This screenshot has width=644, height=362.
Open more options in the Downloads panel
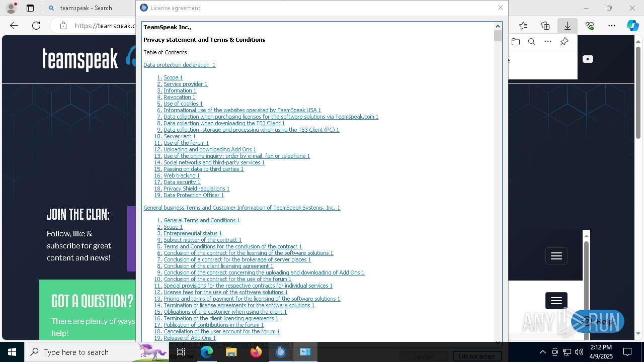tap(548, 42)
